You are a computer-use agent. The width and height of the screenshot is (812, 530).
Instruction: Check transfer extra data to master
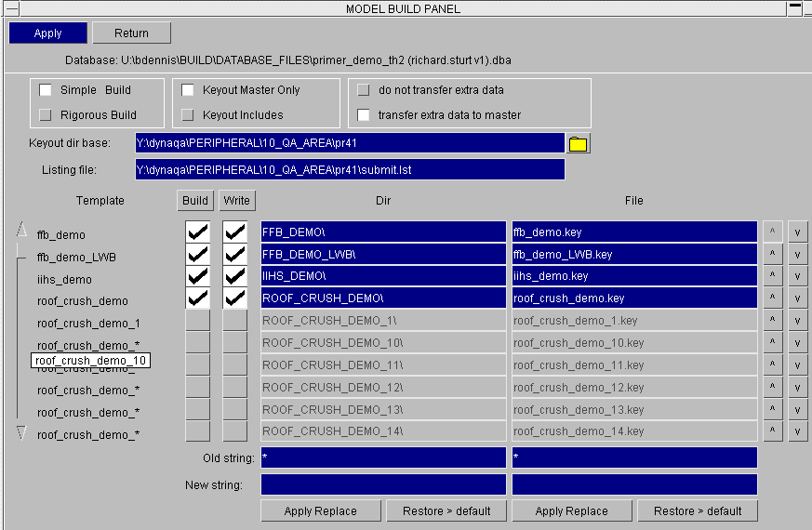(364, 115)
